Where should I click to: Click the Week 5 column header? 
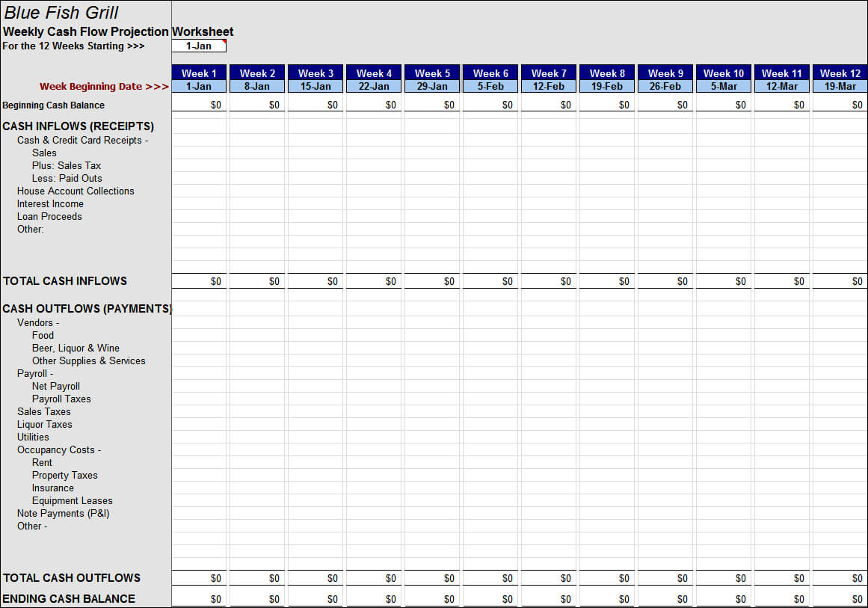click(x=432, y=73)
